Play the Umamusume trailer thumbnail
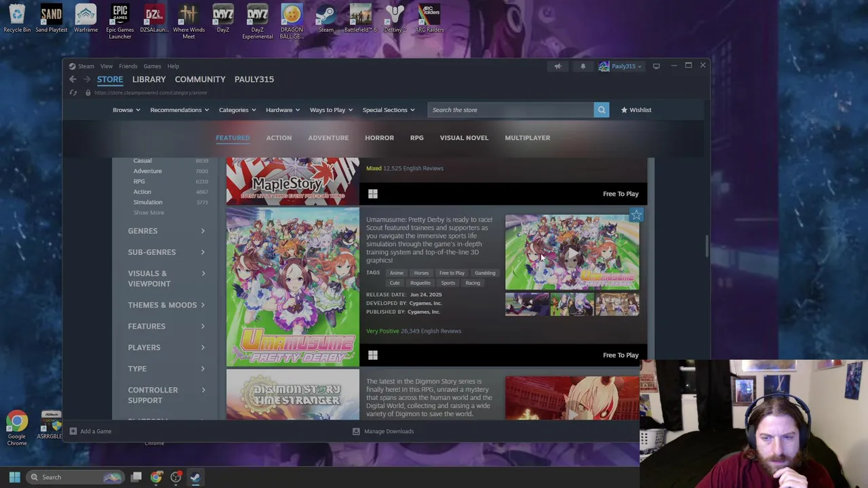Viewport: 868px width, 488px height. pyautogui.click(x=572, y=253)
